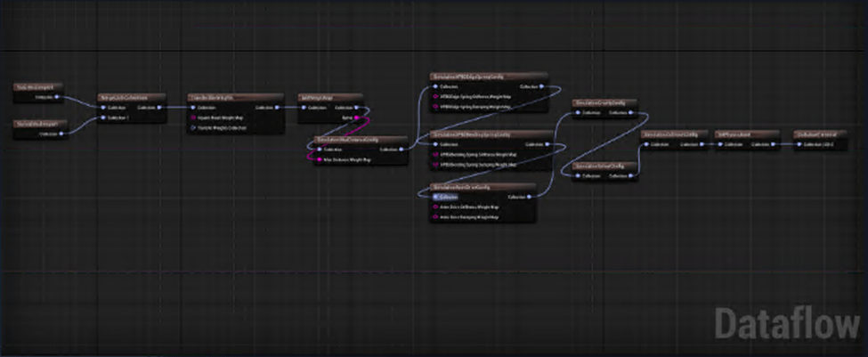Image resolution: width=868 pixels, height=357 pixels.
Task: Click the Input Mask Weight Map pin
Action: 192,118
